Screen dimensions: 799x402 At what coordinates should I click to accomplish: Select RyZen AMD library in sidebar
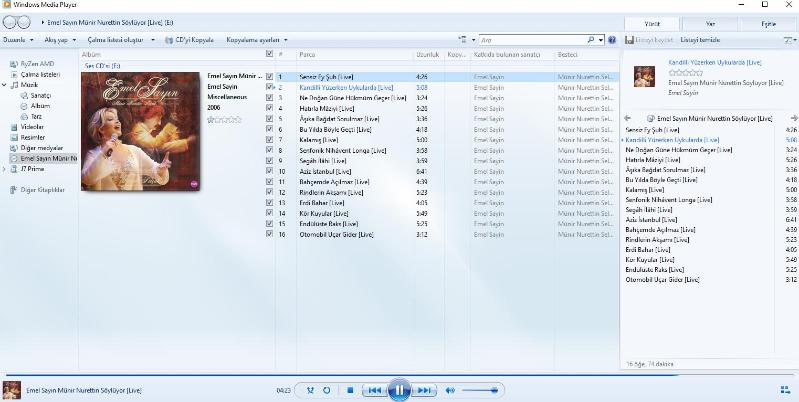point(33,64)
